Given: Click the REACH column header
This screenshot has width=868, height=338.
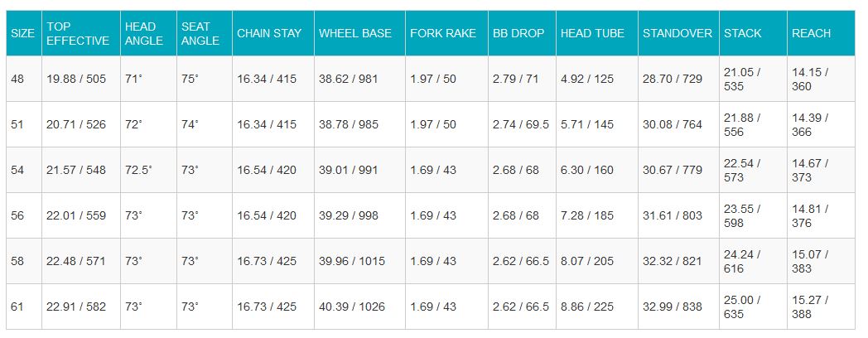Looking at the screenshot, I should click(811, 33).
